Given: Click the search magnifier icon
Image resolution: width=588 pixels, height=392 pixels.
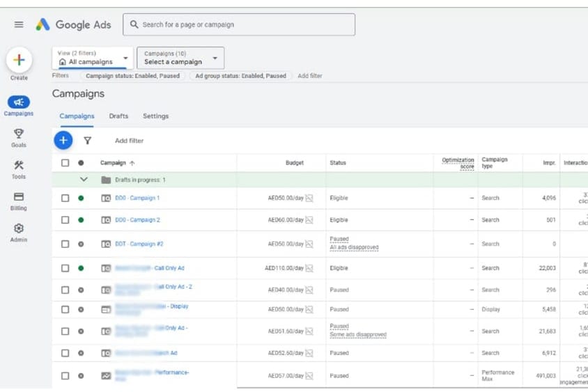Looking at the screenshot, I should coord(134,24).
